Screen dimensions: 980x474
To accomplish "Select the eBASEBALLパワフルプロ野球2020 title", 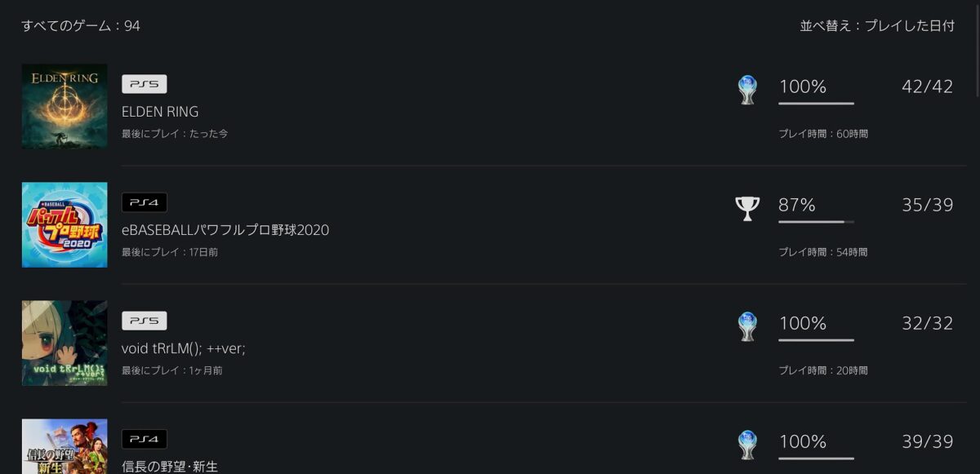I will coord(225,230).
